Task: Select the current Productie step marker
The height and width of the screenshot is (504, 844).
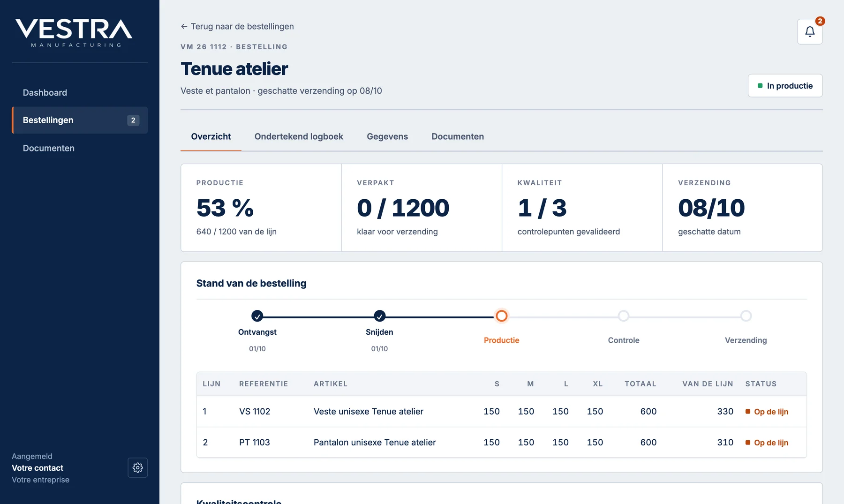Action: pos(502,316)
